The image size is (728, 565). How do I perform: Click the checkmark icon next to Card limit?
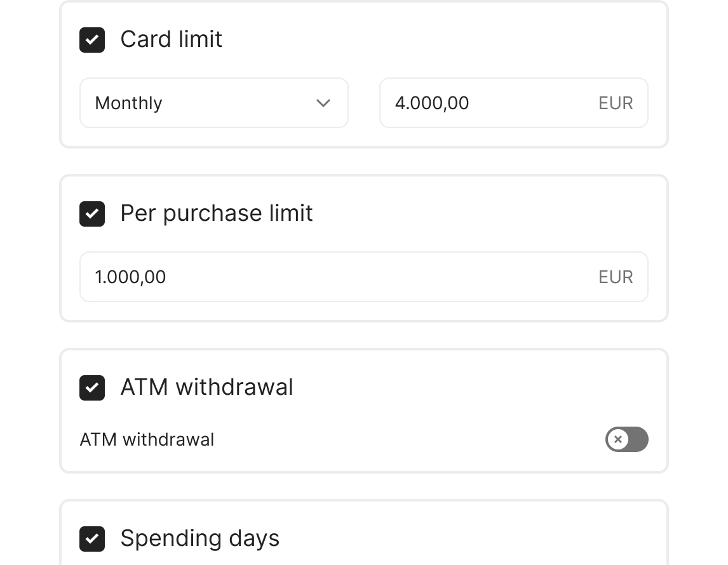(x=92, y=40)
